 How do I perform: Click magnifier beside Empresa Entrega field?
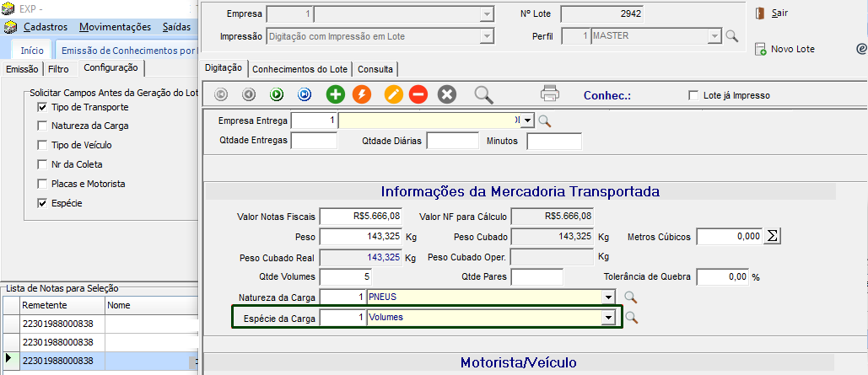545,121
